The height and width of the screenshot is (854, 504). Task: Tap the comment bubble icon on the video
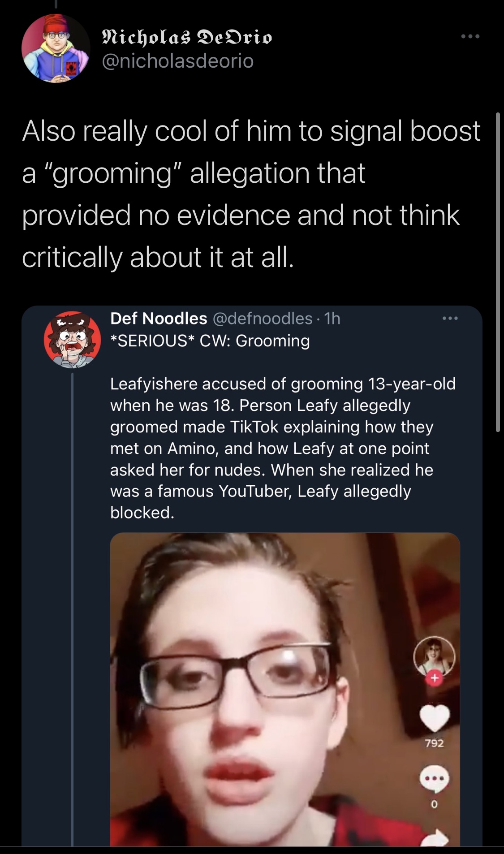434,779
